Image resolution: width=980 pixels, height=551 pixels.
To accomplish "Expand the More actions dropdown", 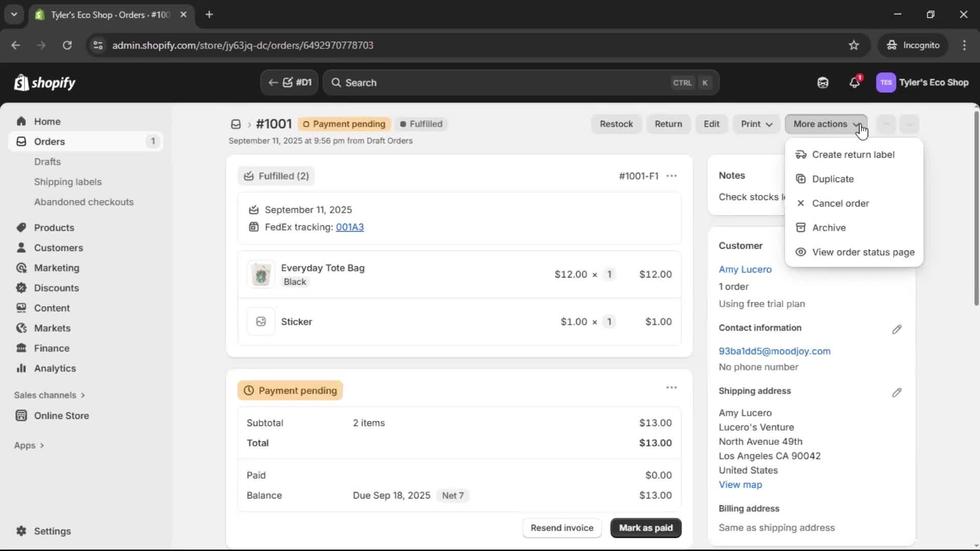I will [x=825, y=124].
